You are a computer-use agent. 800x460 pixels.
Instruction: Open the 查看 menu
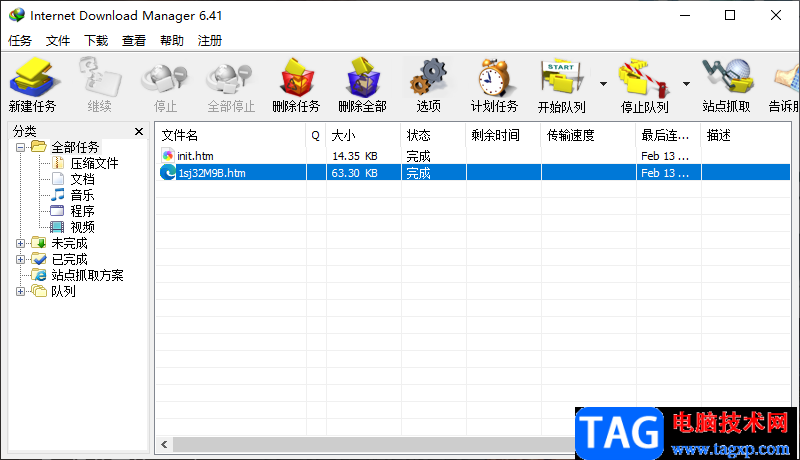pos(134,40)
